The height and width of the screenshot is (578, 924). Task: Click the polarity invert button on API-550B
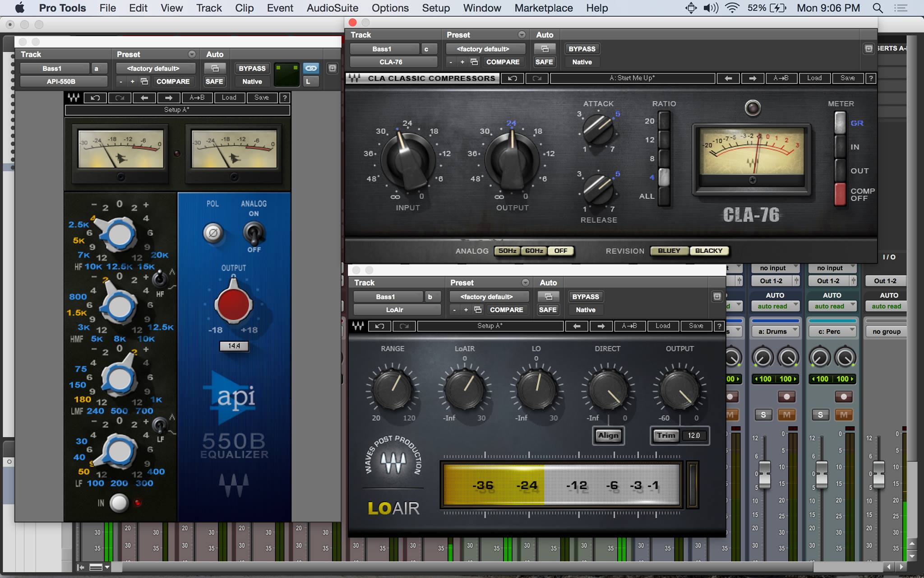(x=213, y=233)
